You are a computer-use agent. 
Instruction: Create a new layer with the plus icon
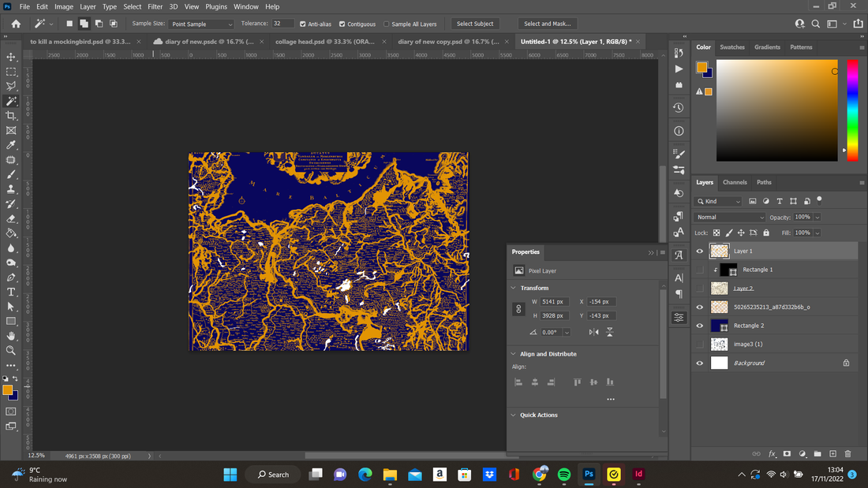click(x=832, y=453)
